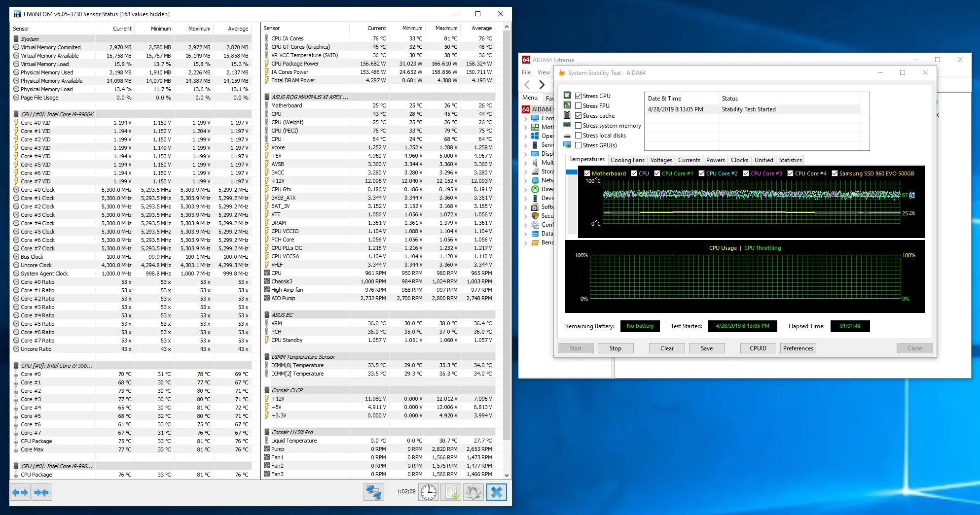This screenshot has width=980, height=515.
Task: Uncheck the Stress CPU checkbox
Action: click(579, 96)
